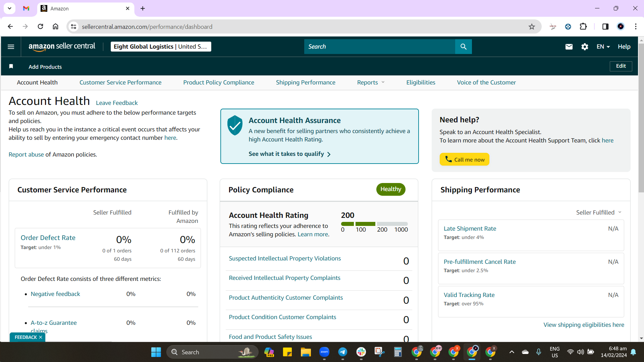Bookmark this page with the star
The width and height of the screenshot is (644, 362).
point(532,26)
